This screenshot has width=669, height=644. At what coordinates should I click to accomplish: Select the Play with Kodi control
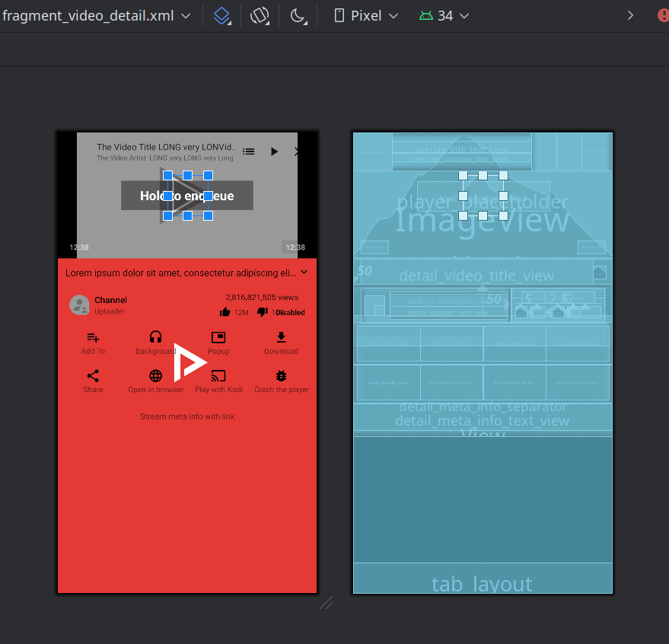click(x=218, y=381)
